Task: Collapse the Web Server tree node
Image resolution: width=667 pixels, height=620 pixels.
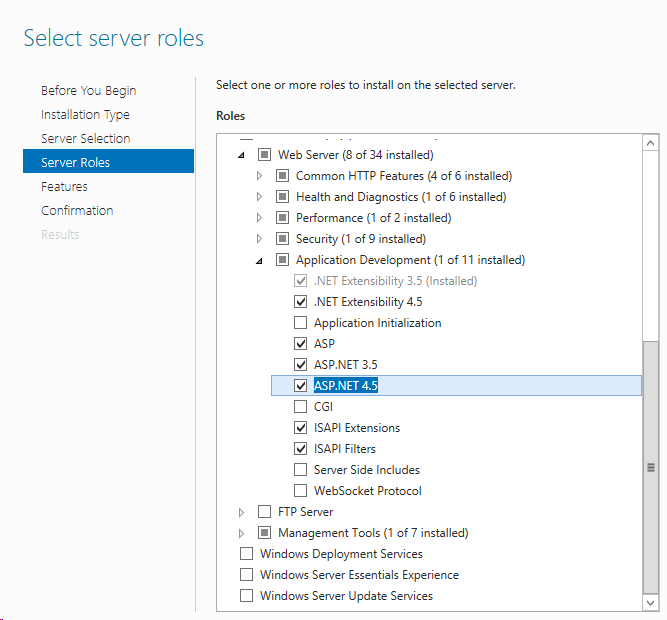Action: (x=241, y=156)
